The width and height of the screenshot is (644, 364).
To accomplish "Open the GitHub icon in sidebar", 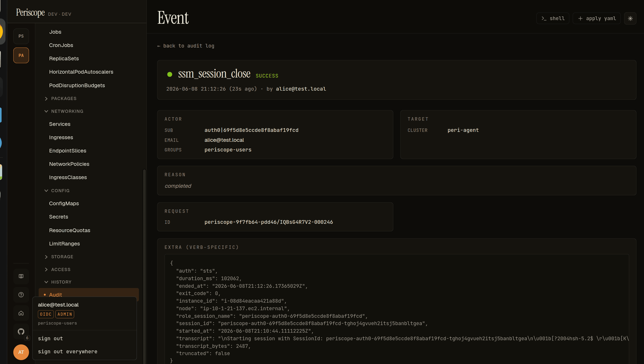I will point(21,332).
